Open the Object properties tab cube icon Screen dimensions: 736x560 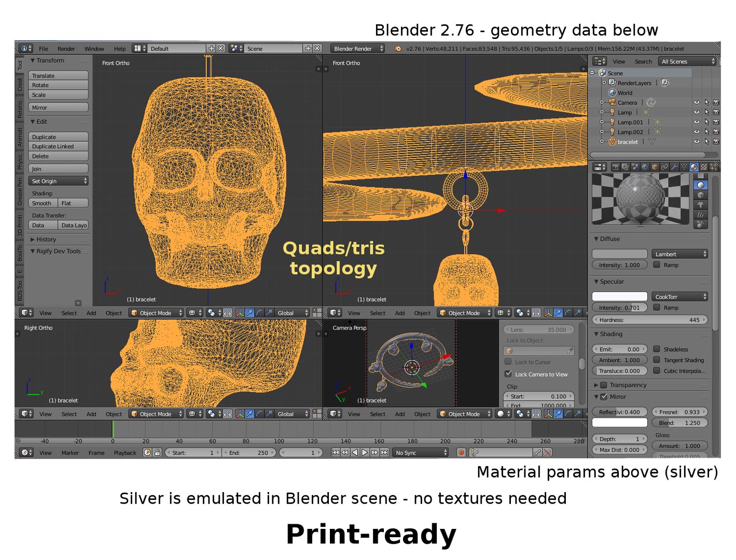[x=655, y=167]
